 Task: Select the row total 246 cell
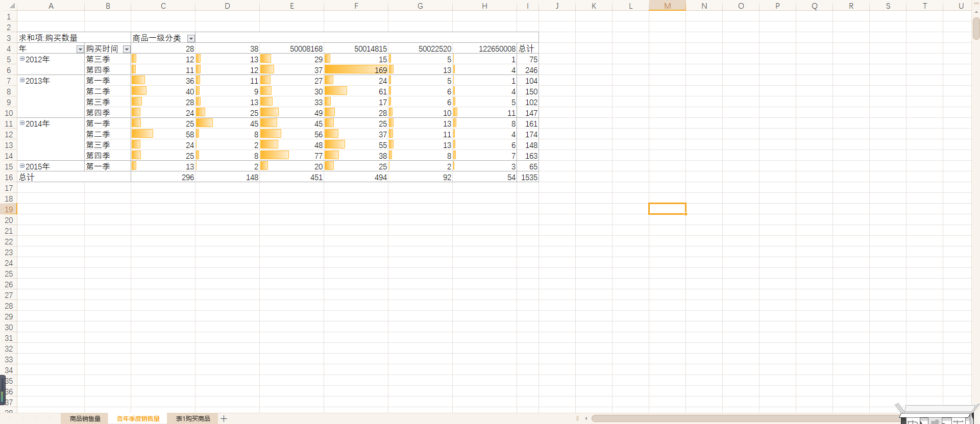[527, 70]
